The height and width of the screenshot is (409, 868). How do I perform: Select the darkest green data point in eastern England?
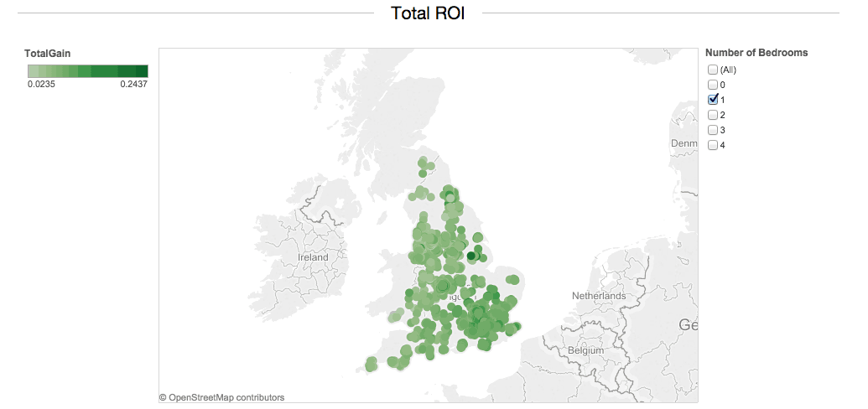click(472, 256)
